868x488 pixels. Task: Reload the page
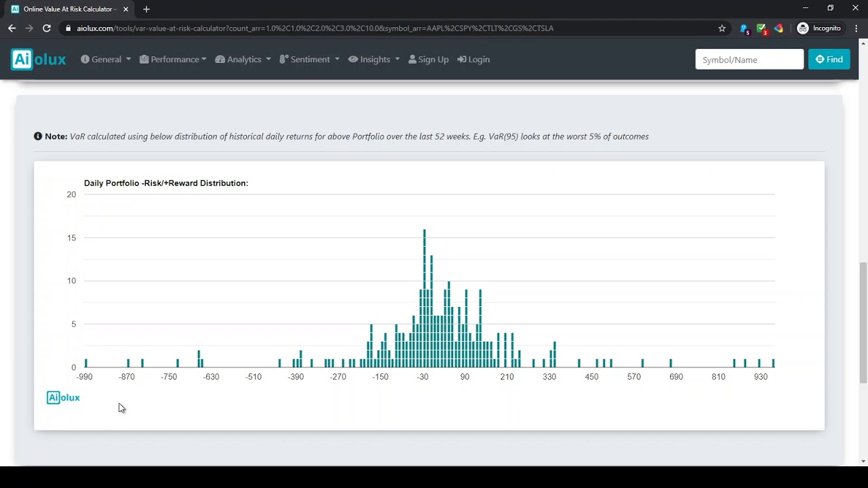47,28
